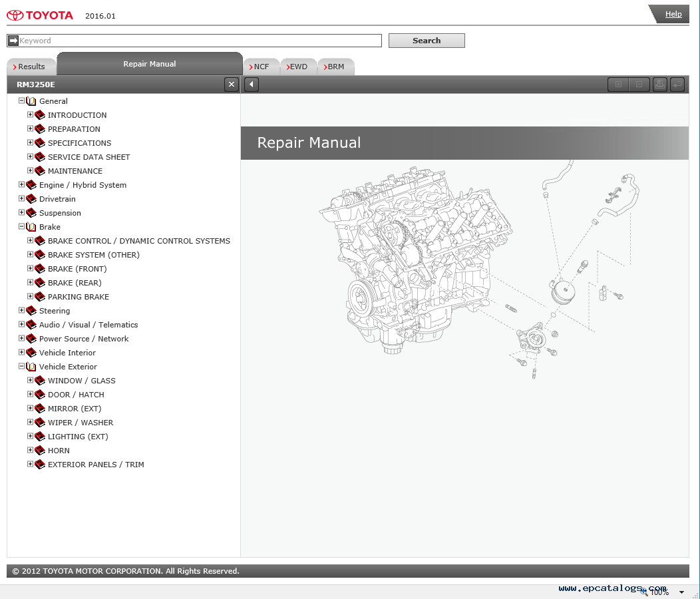This screenshot has height=599, width=700.
Task: Expand the BRAKE (FRONT) node
Action: pyautogui.click(x=30, y=268)
